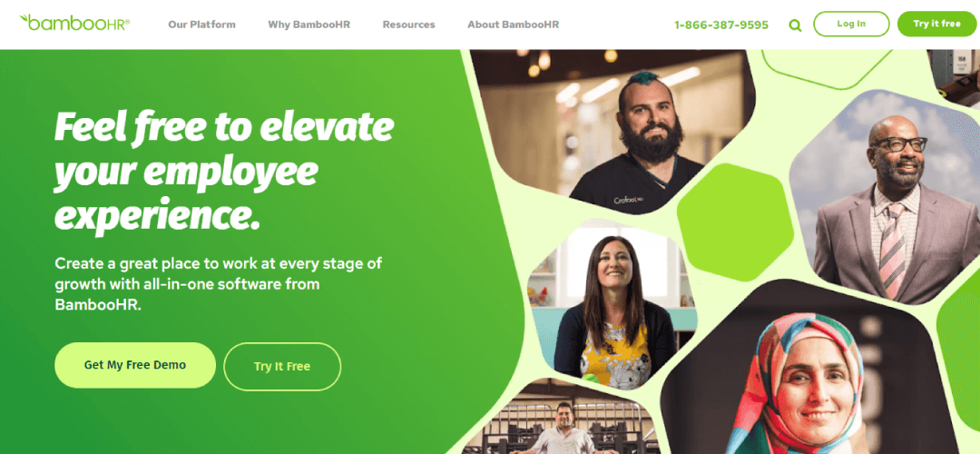The width and height of the screenshot is (980, 454).
Task: Click the header Try it free button
Action: (x=936, y=24)
